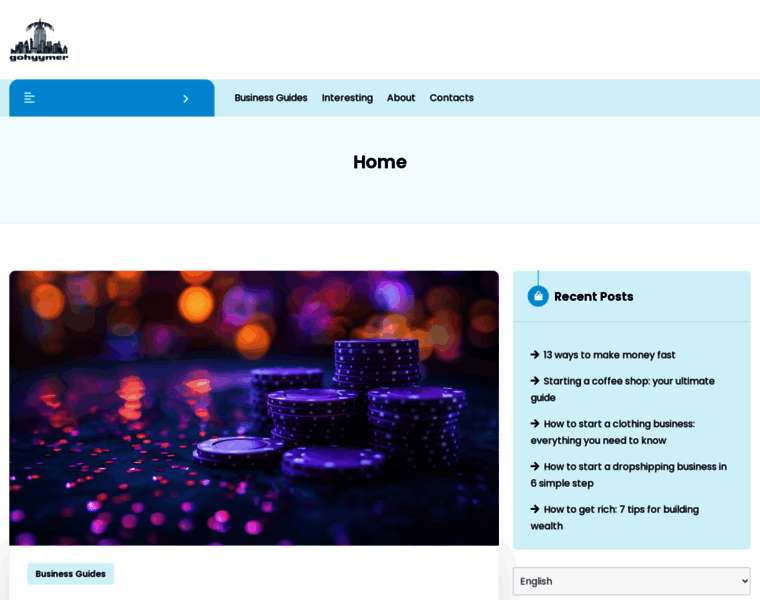This screenshot has height=600, width=760.
Task: Open the Business Guides navigation item
Action: (271, 98)
